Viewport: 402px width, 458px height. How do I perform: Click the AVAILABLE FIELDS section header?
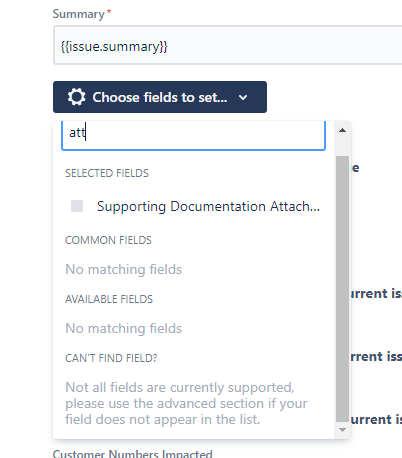(x=109, y=299)
